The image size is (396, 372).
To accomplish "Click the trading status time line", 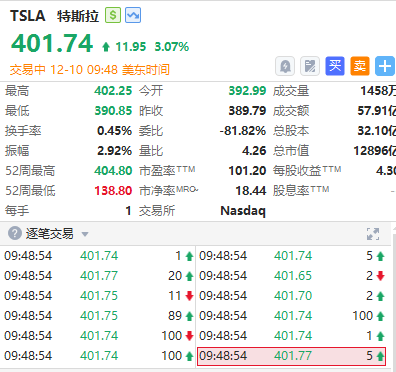I will click(90, 70).
